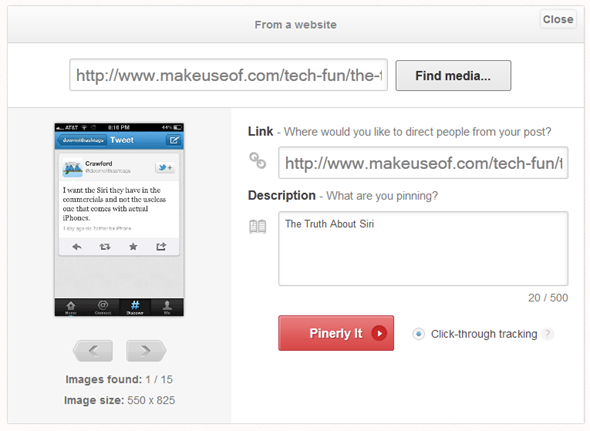Click the retweet icon in the tweet preview

click(105, 247)
